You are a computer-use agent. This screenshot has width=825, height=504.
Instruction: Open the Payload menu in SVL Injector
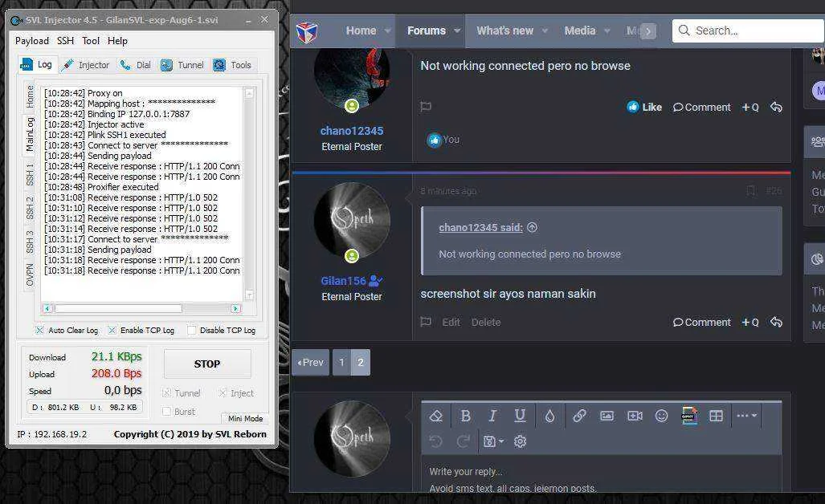[x=31, y=40]
